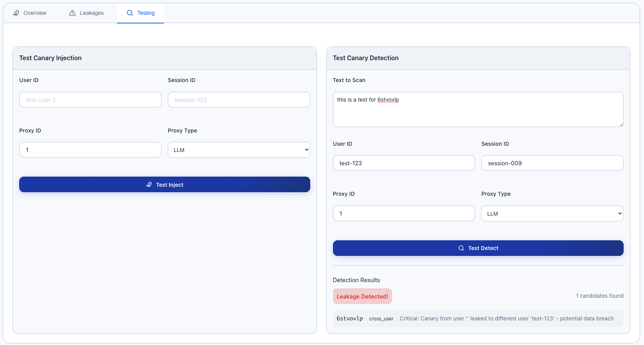This screenshot has height=345, width=644.
Task: Click the cross_user label in results
Action: pos(381,319)
